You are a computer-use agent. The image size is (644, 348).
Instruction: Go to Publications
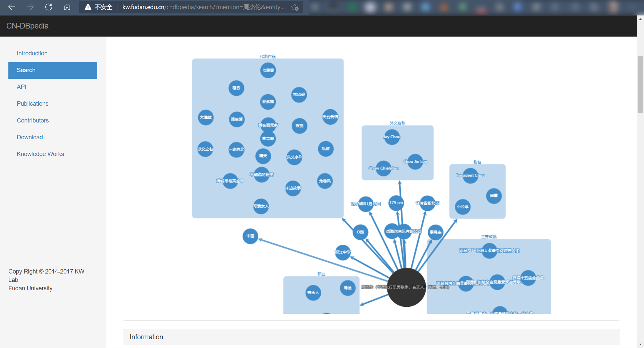[x=33, y=104]
